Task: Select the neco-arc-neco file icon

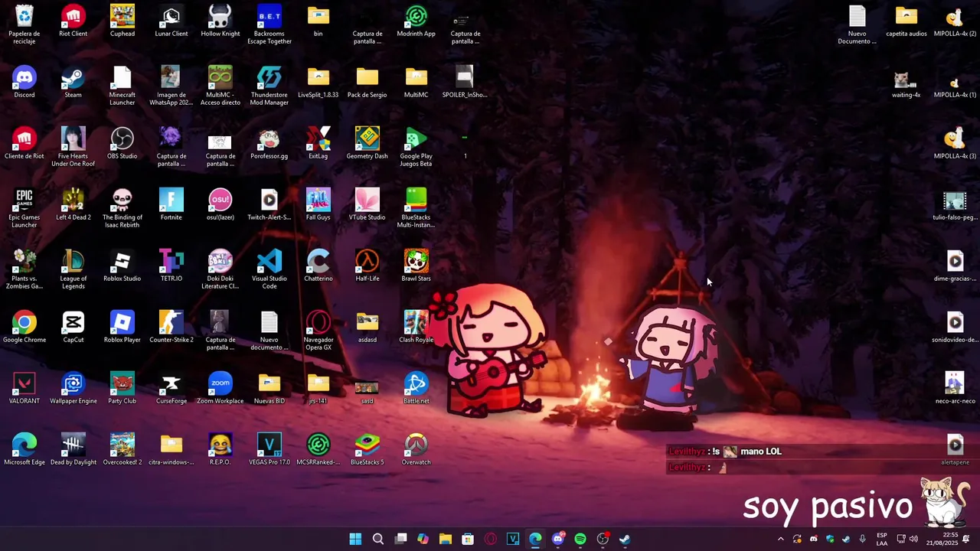Action: (955, 389)
